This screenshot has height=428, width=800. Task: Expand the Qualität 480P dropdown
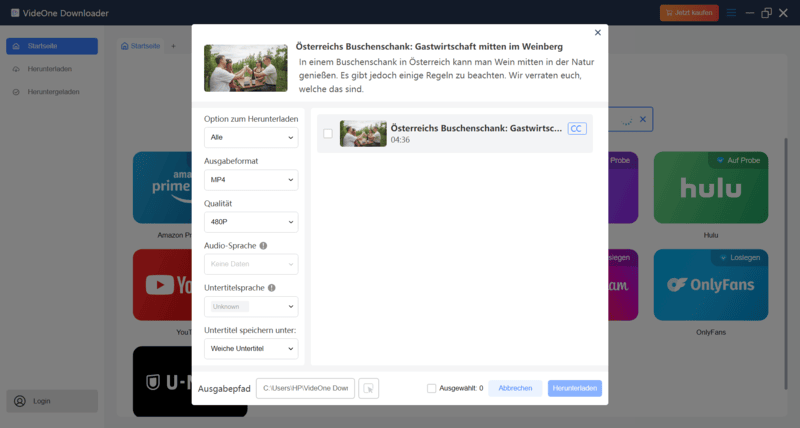[251, 222]
